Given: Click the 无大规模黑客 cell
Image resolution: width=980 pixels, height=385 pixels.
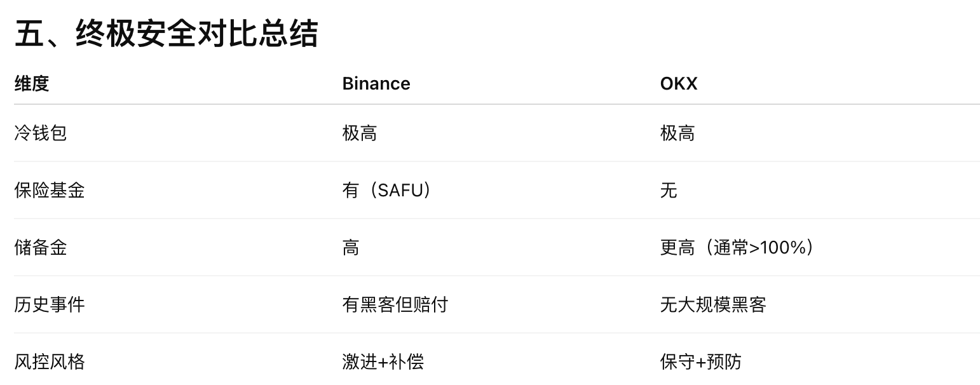Looking at the screenshot, I should [x=713, y=304].
